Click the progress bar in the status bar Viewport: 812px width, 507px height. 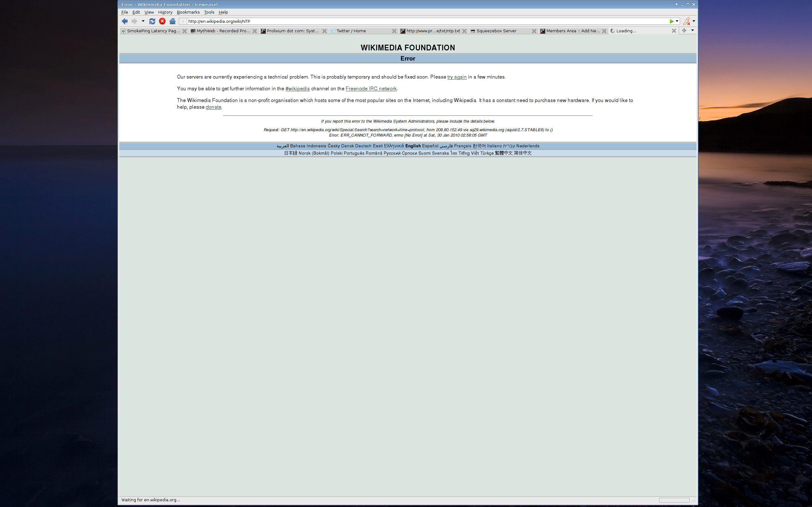click(674, 500)
